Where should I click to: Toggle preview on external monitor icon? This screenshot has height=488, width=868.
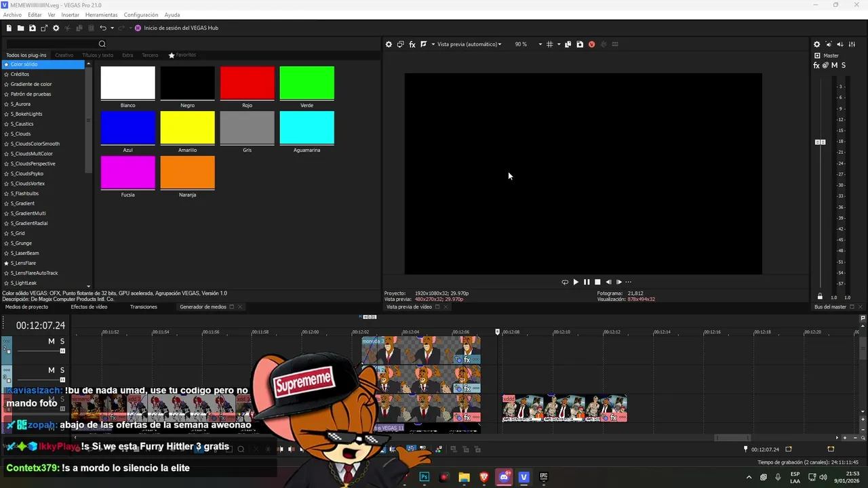(x=400, y=44)
